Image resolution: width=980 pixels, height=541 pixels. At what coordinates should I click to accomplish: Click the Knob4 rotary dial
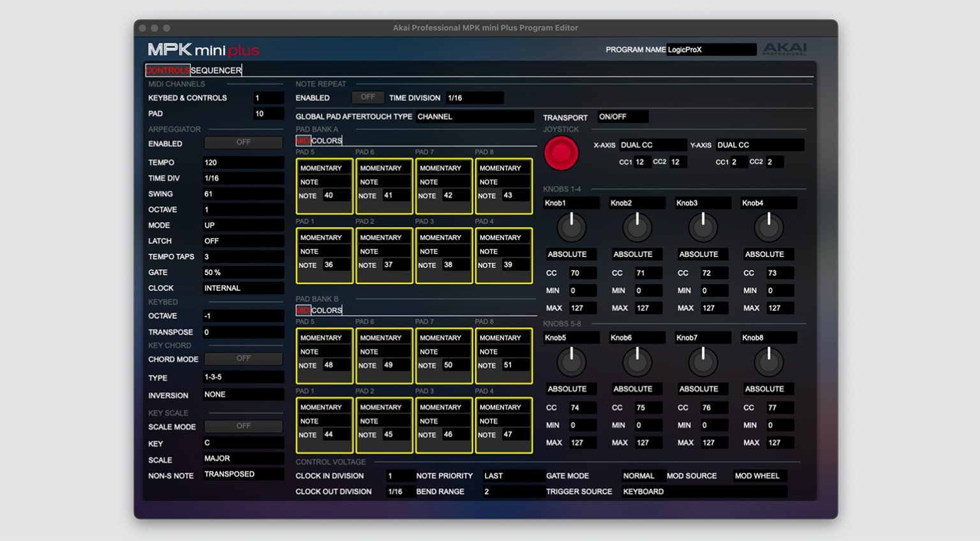point(768,227)
